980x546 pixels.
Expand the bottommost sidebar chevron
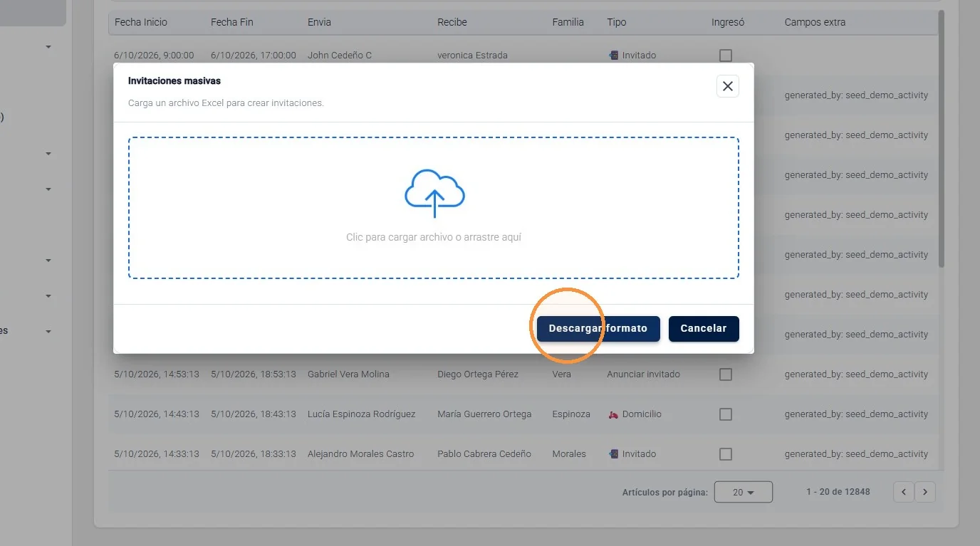click(48, 332)
